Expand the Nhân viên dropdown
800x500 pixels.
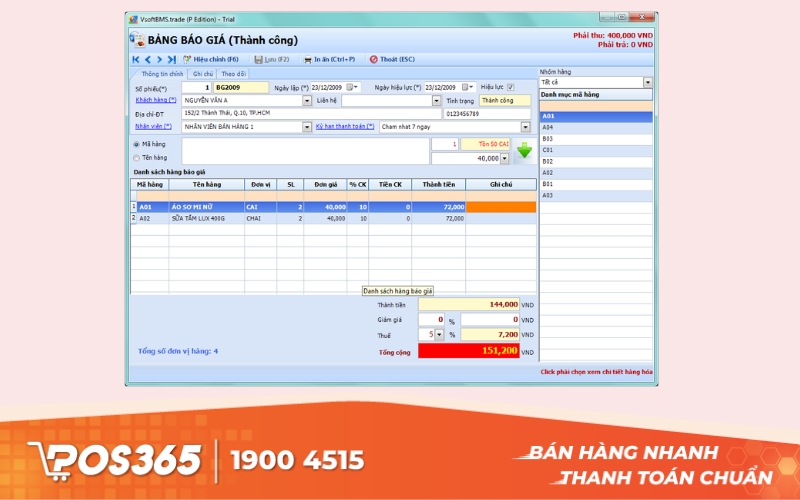307,127
